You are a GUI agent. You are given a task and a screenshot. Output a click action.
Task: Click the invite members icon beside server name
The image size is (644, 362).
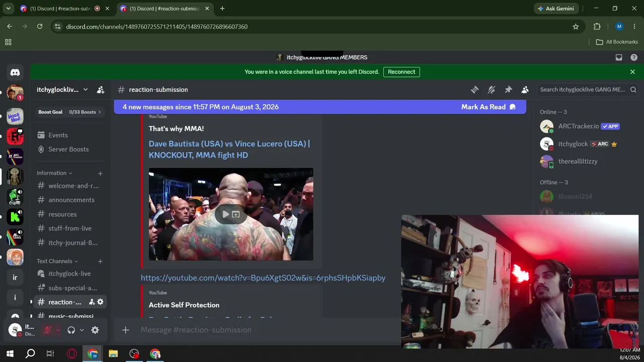(101, 89)
